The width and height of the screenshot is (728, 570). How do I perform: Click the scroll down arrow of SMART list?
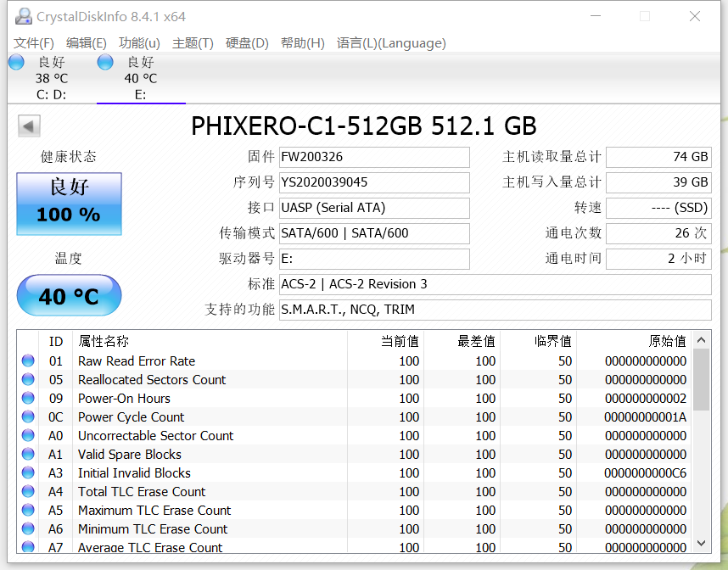(701, 543)
